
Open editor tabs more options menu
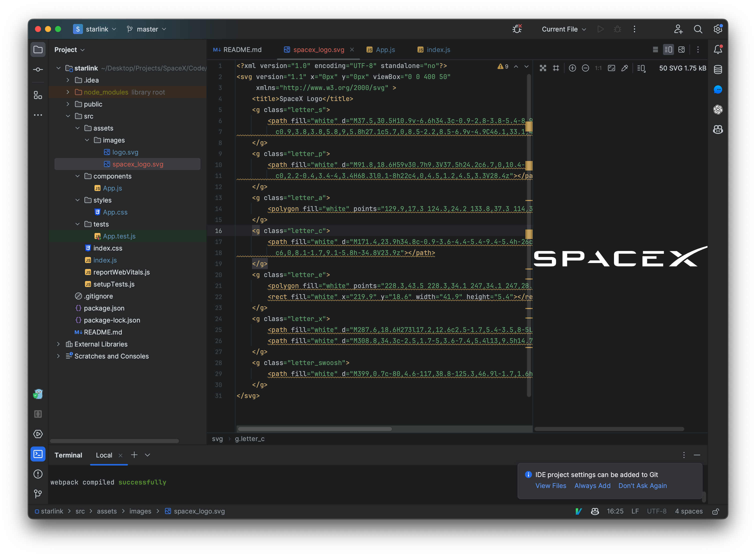698,50
